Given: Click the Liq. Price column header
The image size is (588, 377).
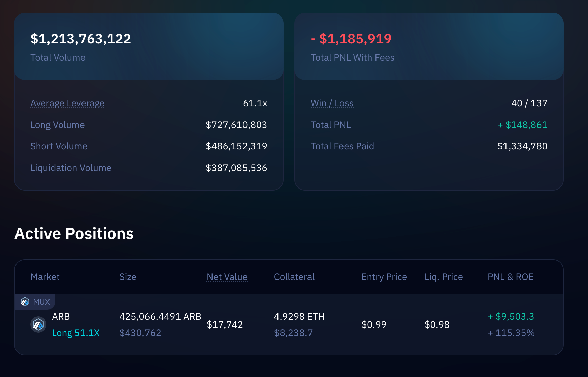Looking at the screenshot, I should pos(444,277).
